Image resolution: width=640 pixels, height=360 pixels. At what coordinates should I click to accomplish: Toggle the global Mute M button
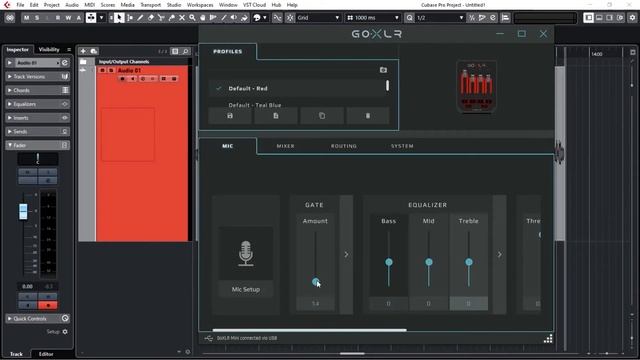tap(27, 18)
